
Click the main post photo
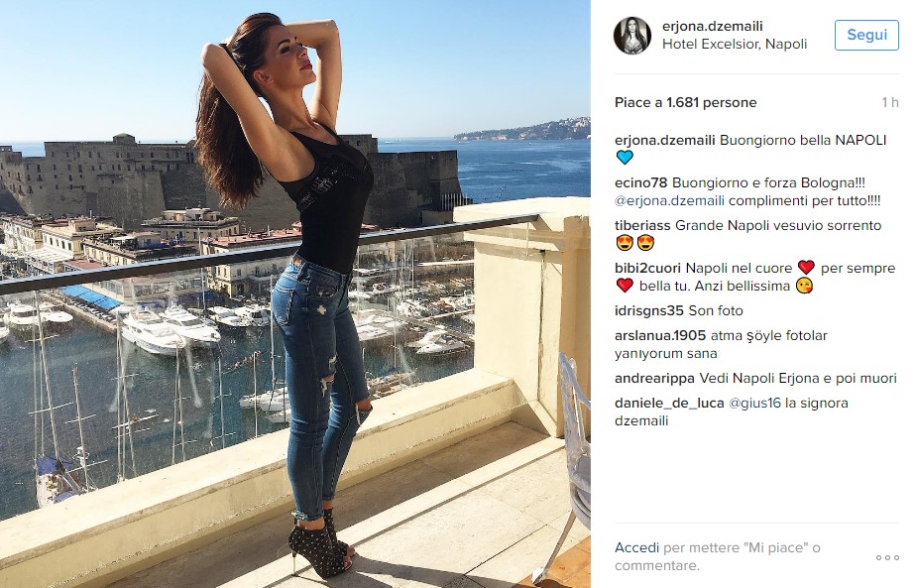coord(295,294)
